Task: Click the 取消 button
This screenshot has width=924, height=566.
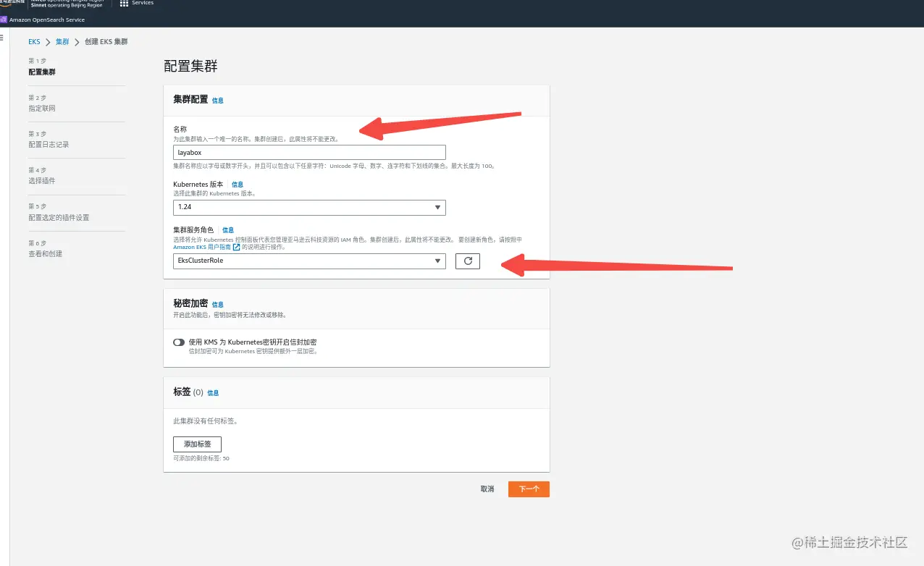Action: tap(487, 489)
